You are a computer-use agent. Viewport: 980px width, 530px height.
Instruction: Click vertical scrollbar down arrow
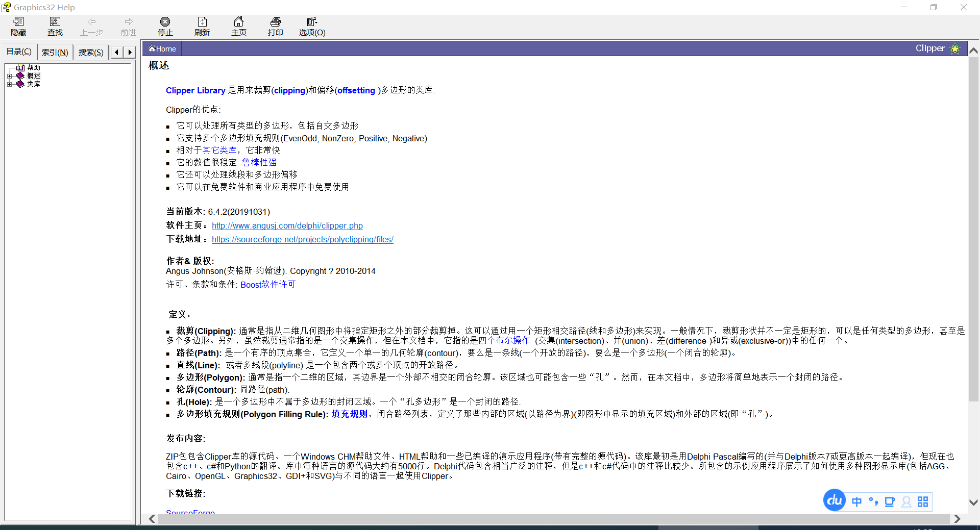point(973,502)
